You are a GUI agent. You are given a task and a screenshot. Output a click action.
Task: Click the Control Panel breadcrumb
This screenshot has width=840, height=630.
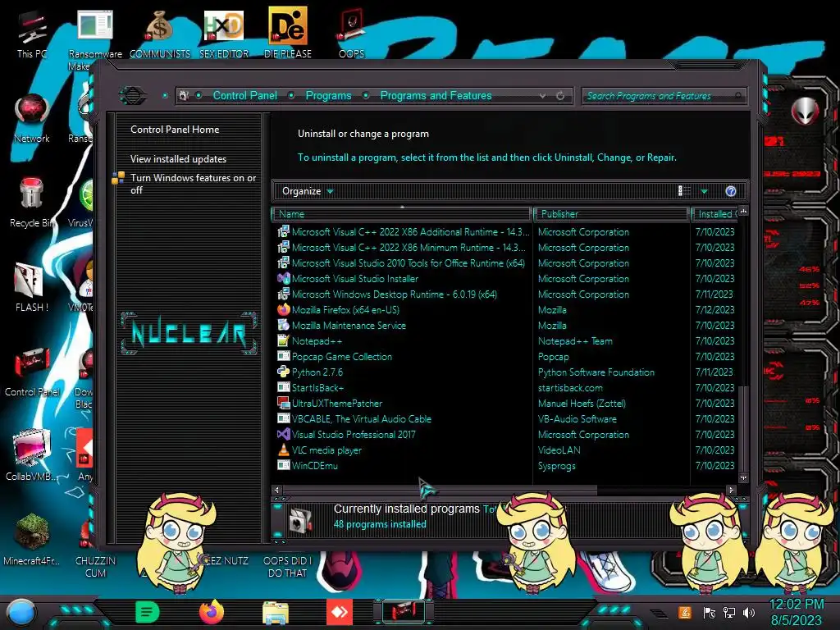pyautogui.click(x=244, y=95)
